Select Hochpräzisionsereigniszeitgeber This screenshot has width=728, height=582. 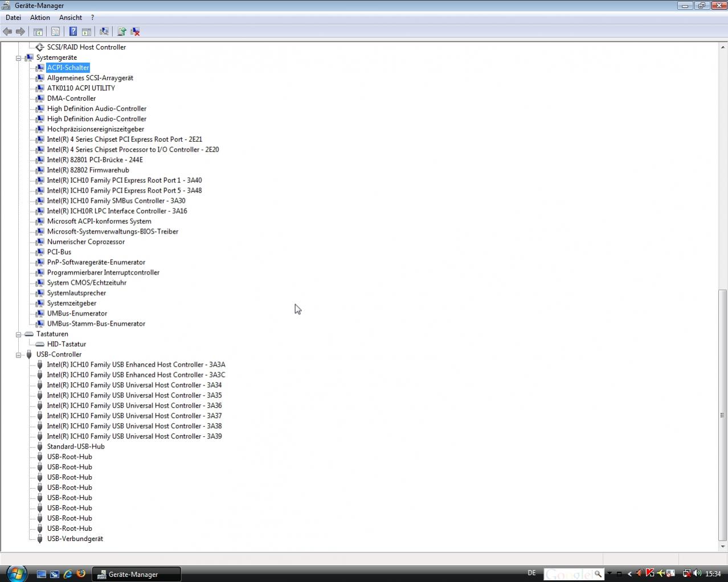click(96, 129)
